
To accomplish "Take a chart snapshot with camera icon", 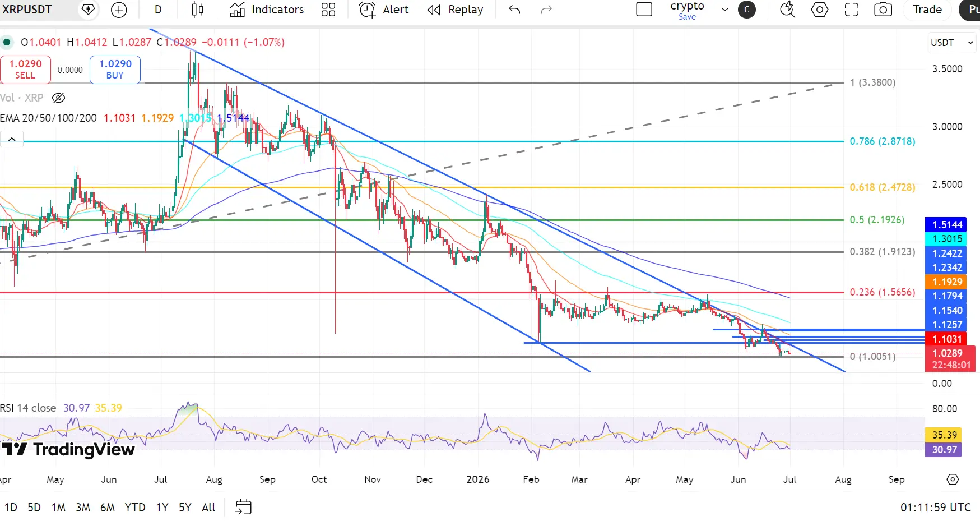I will click(883, 10).
